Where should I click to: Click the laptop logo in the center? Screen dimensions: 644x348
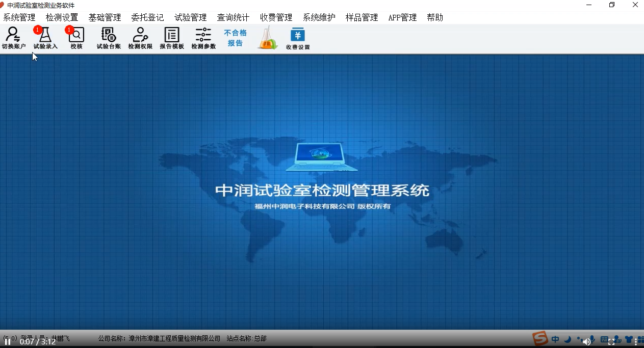pos(322,157)
